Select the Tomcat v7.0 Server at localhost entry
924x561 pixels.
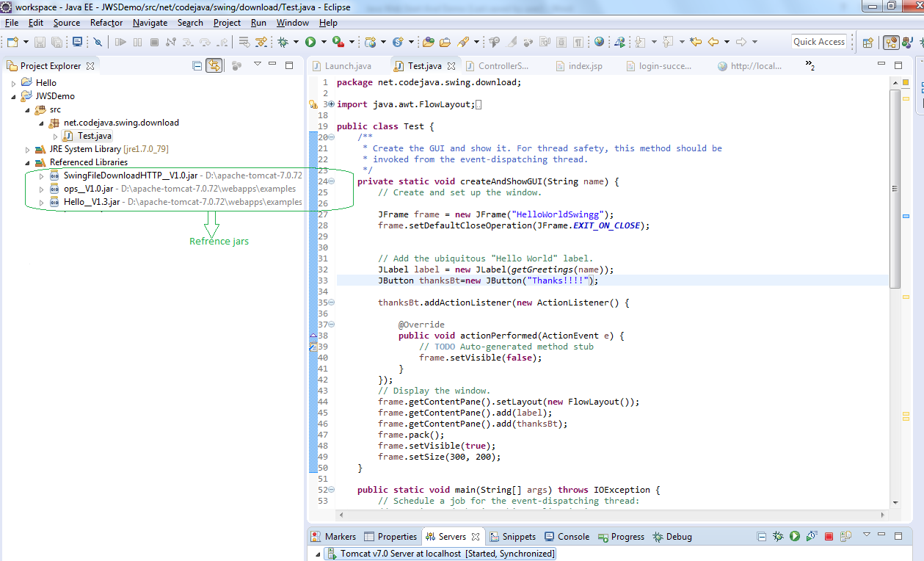pyautogui.click(x=440, y=554)
